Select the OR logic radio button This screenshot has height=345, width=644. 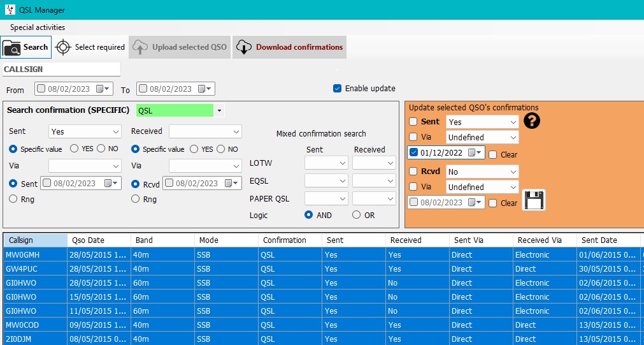356,215
